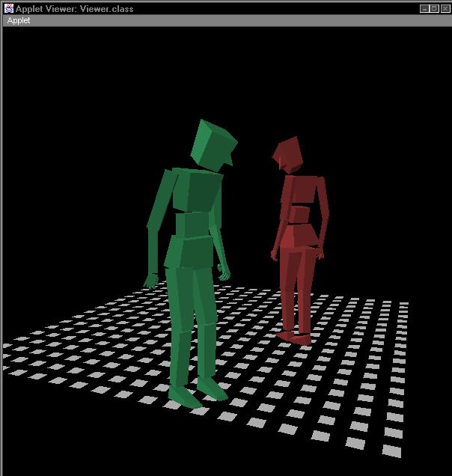This screenshot has height=476, width=452.
Task: Maximize the Applet Viewer window
Action: (x=434, y=8)
